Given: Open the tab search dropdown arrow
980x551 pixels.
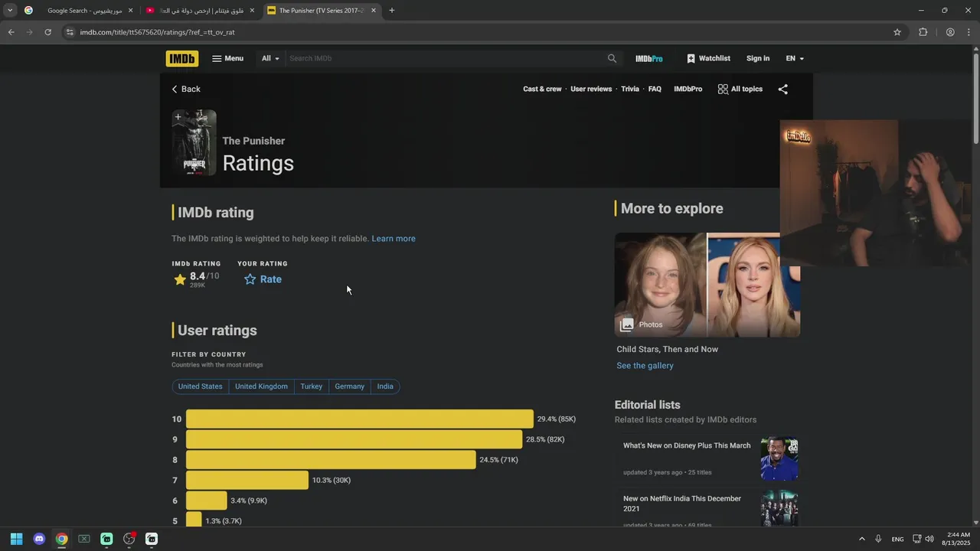Looking at the screenshot, I should click(9, 11).
